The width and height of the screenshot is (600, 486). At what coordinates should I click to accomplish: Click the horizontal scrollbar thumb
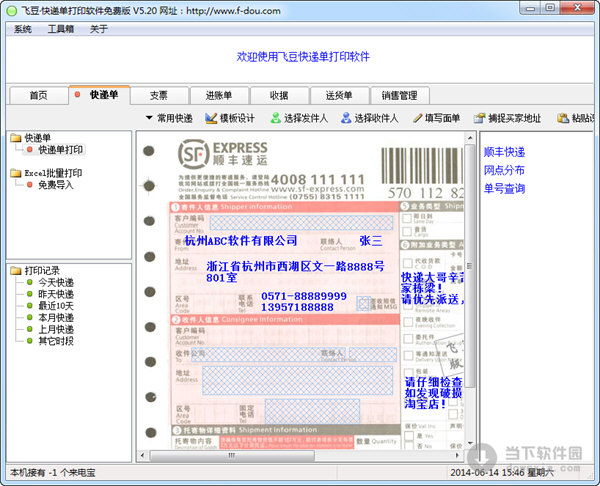232,455
